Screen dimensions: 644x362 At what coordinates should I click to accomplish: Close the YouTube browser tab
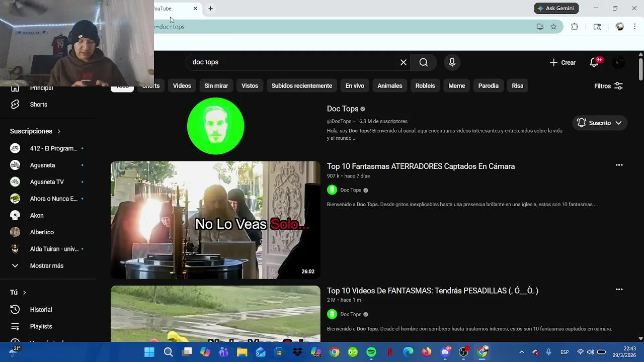[195, 9]
